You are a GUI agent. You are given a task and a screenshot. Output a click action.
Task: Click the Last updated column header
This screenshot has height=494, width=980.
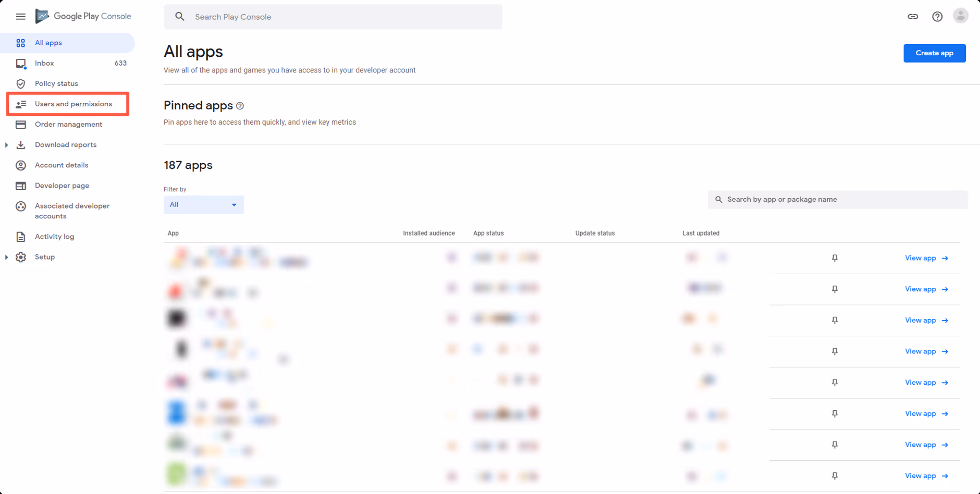coord(701,234)
